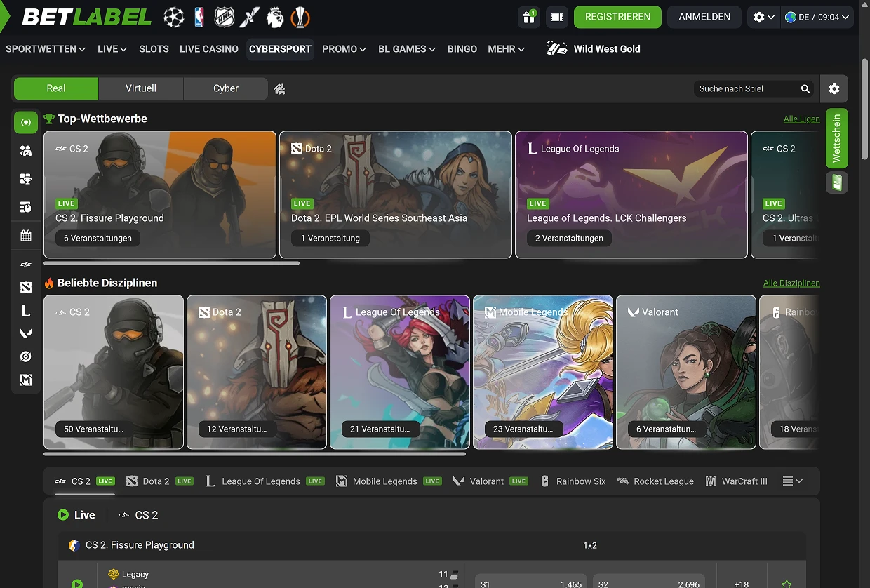
Task: Open the calendar icon in sidebar
Action: (26, 236)
